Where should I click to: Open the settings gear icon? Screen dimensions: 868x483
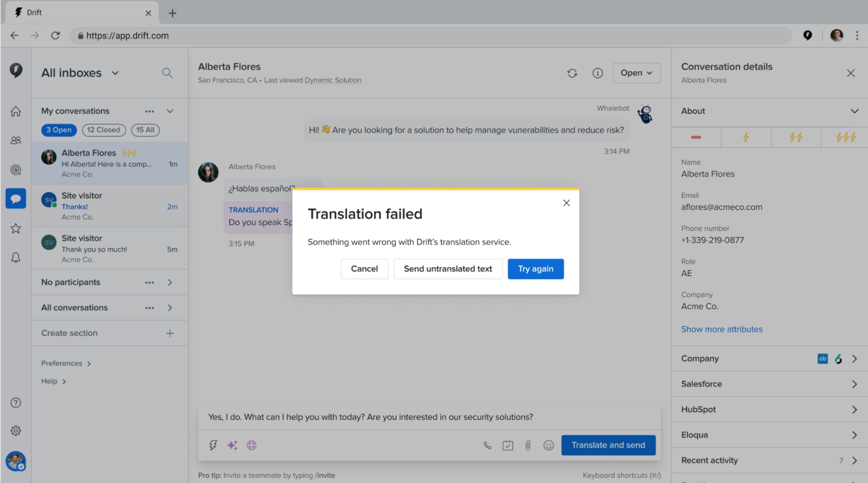click(16, 431)
